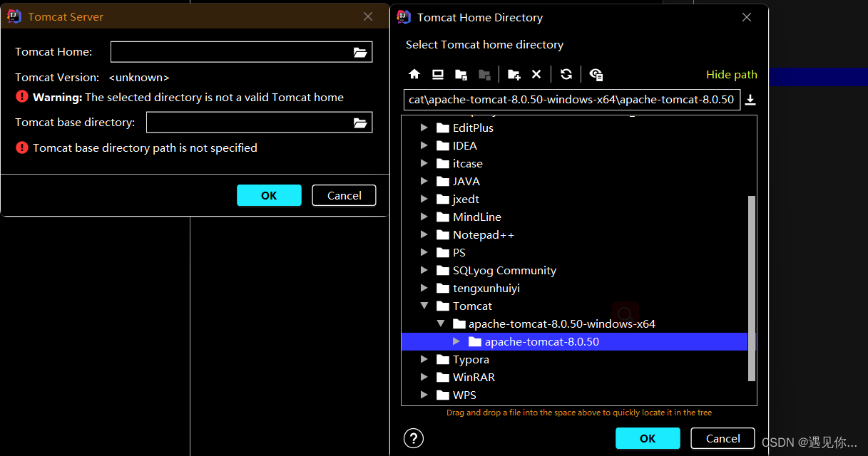Browse for Tomcat base directory folder icon
Screen dimensions: 868x456
pos(360,123)
